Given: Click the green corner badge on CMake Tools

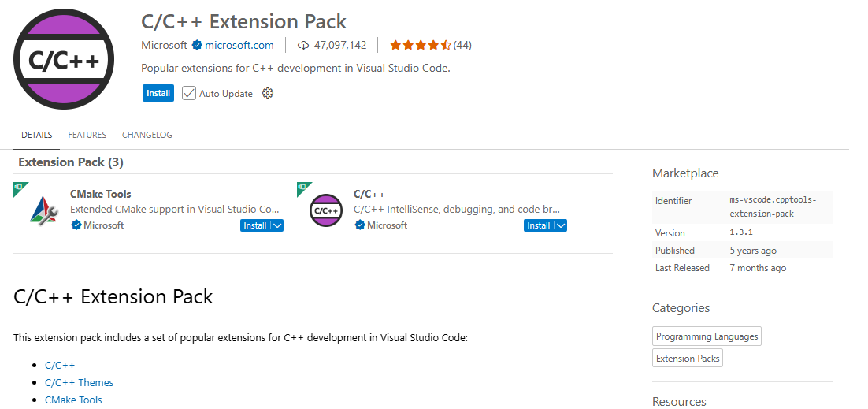Looking at the screenshot, I should coord(20,188).
